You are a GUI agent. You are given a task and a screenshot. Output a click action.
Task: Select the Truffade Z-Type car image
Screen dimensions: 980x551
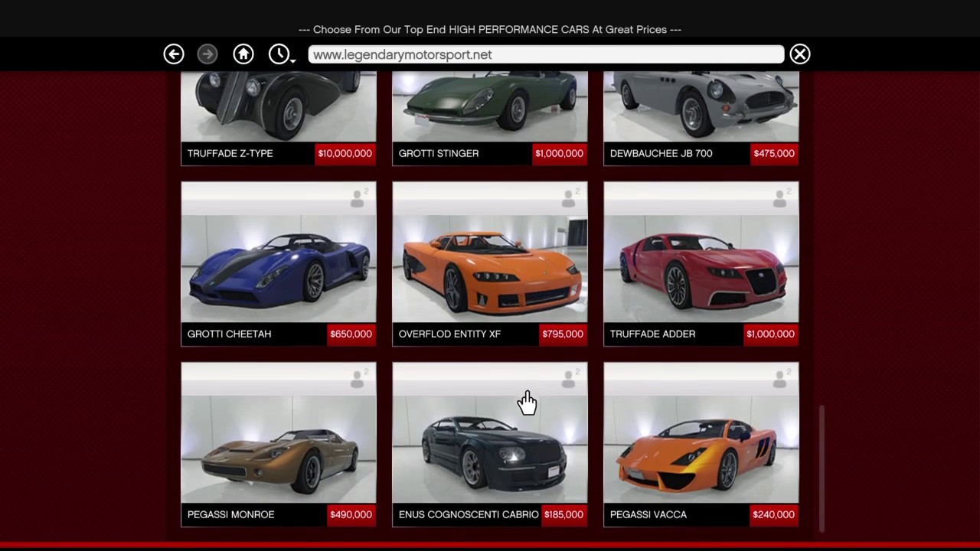279,106
